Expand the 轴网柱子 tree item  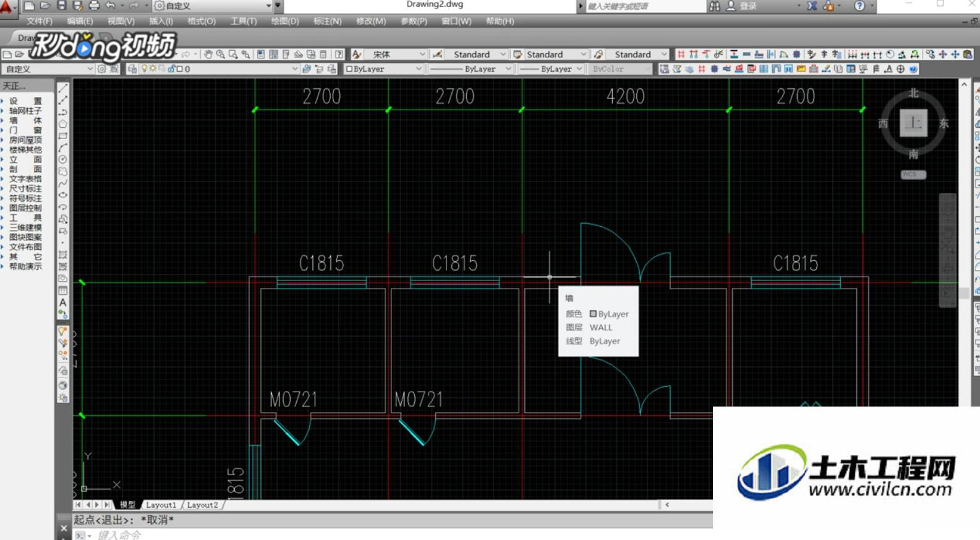[25, 111]
